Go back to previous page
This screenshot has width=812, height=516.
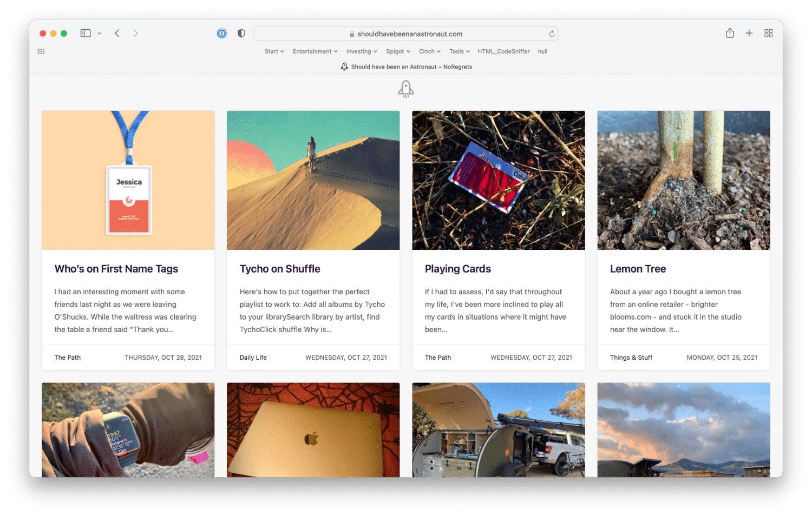point(117,34)
